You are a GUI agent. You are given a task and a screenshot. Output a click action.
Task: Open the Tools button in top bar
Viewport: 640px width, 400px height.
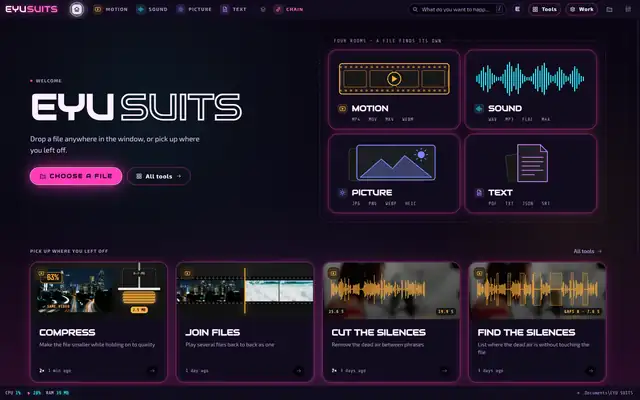tap(544, 9)
